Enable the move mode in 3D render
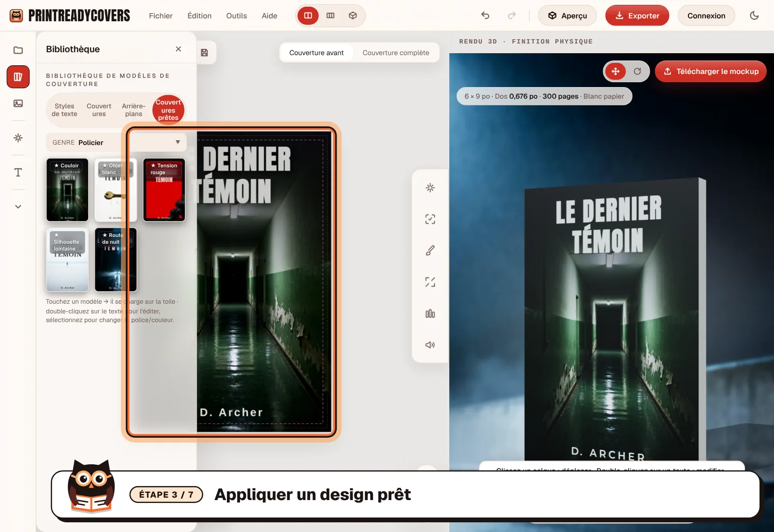The width and height of the screenshot is (774, 532). (615, 72)
